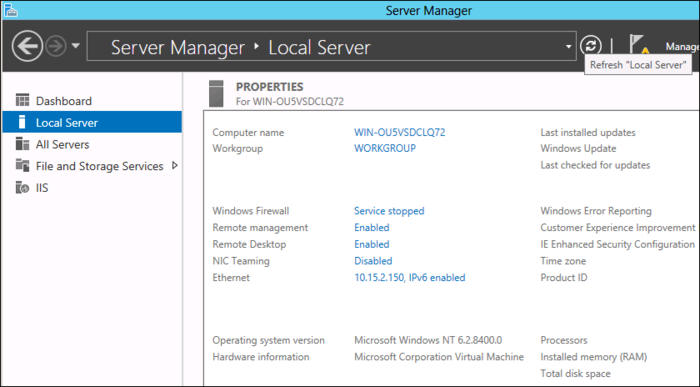
Task: Click the 'Total disk space' label
Action: pos(575,374)
